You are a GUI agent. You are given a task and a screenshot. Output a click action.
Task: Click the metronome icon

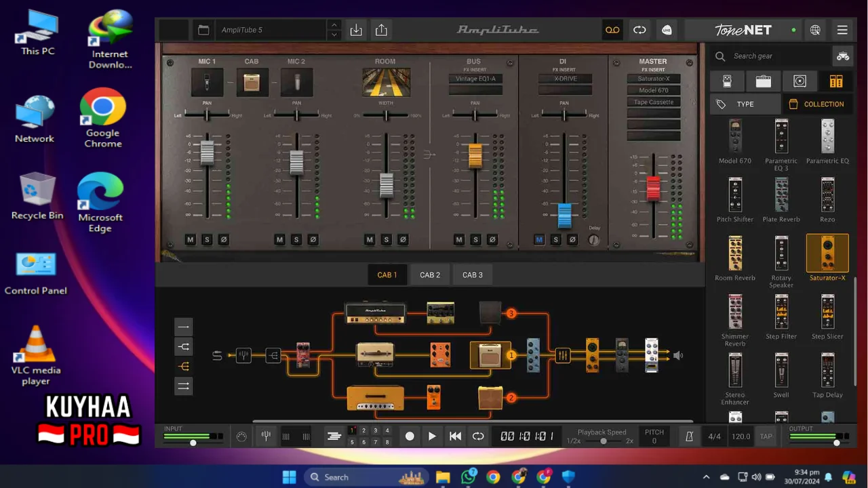pos(689,436)
